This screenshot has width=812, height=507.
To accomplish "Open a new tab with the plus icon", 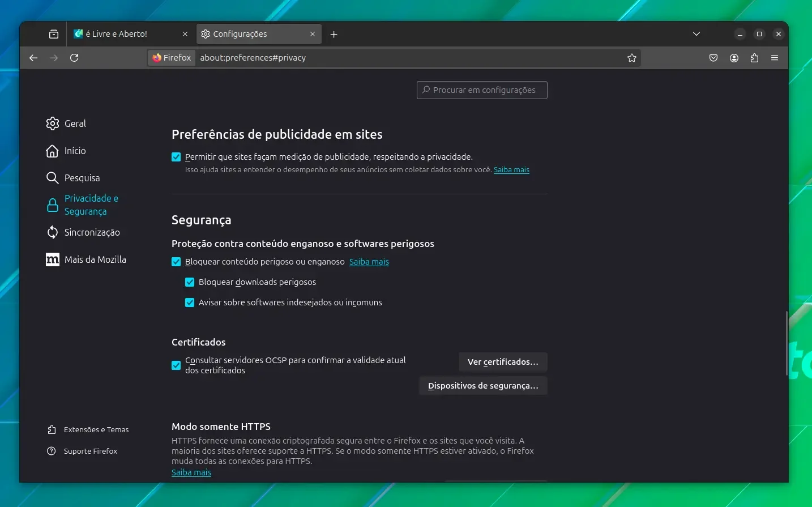I will (334, 34).
